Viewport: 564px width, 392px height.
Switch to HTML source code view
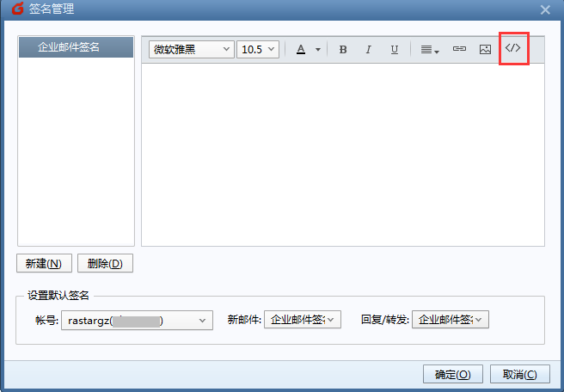point(513,48)
